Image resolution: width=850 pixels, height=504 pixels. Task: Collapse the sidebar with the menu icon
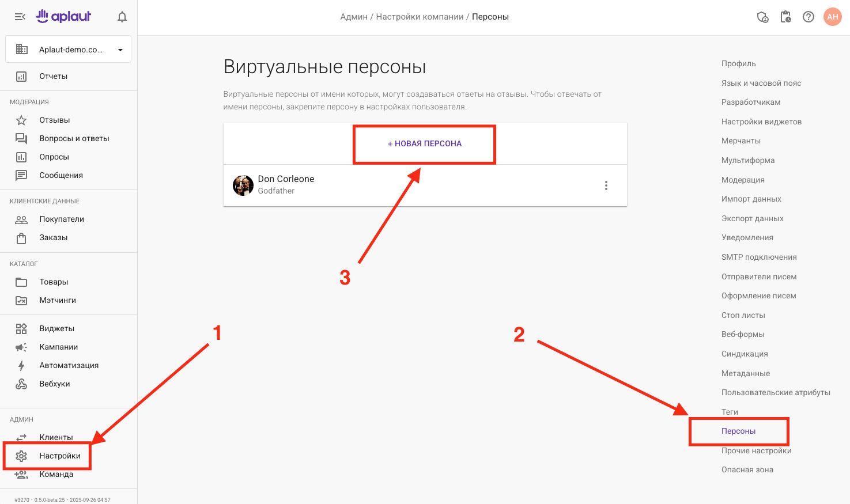click(x=20, y=17)
